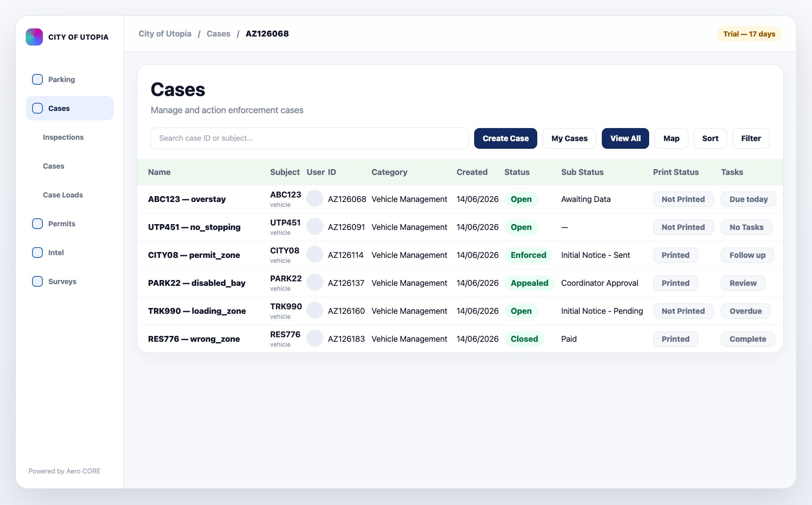Click Cases breadcrumb link

(218, 34)
